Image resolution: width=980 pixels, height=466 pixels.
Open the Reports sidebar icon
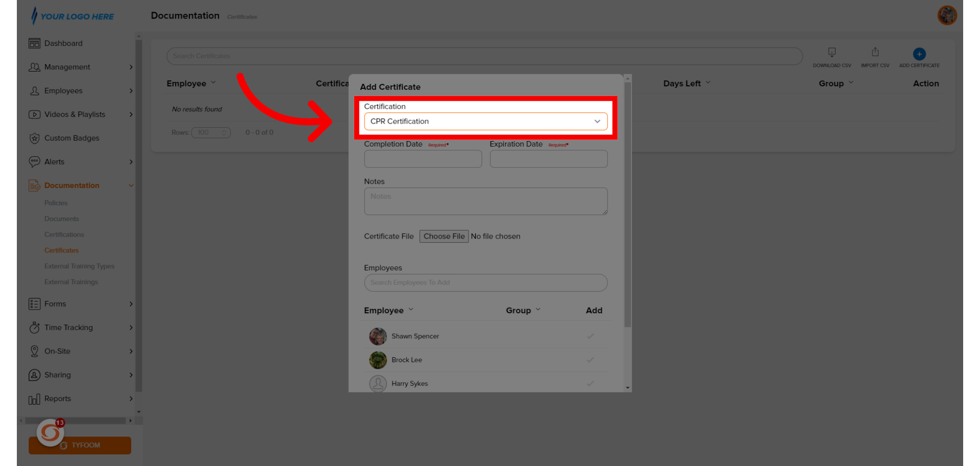[34, 399]
